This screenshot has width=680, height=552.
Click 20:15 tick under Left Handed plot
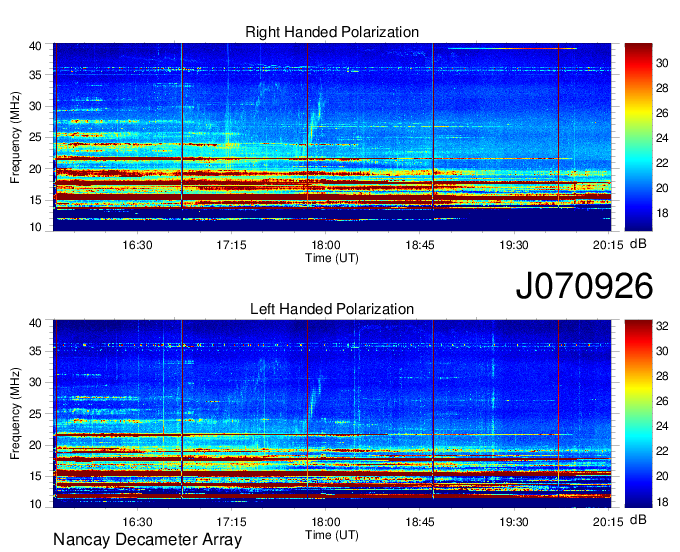click(608, 522)
